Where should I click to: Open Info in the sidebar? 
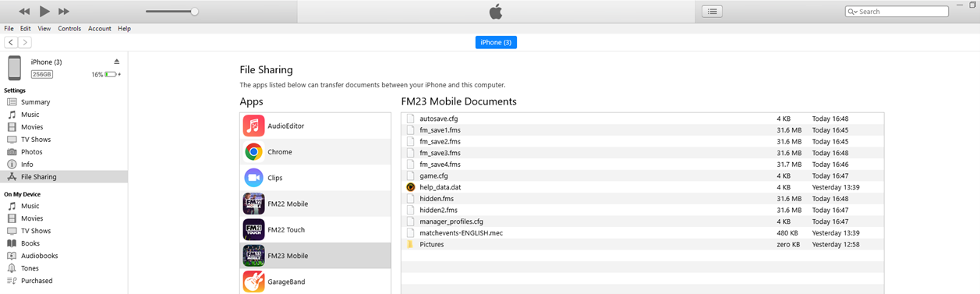[27, 165]
